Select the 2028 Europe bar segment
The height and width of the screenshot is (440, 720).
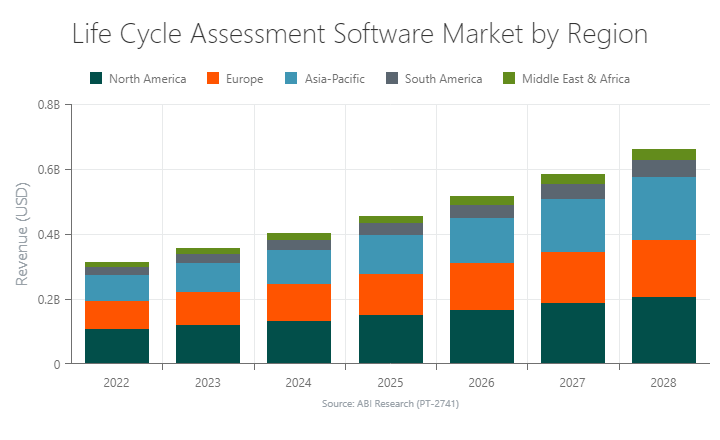point(664,269)
